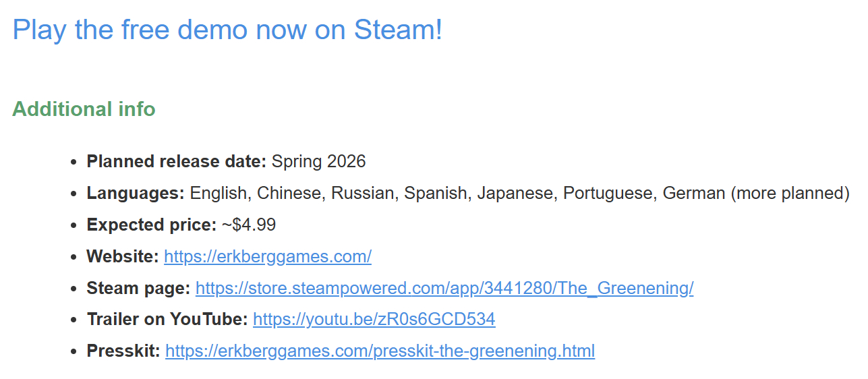
Task: Click the 'Spring 2026' text
Action: click(x=318, y=162)
